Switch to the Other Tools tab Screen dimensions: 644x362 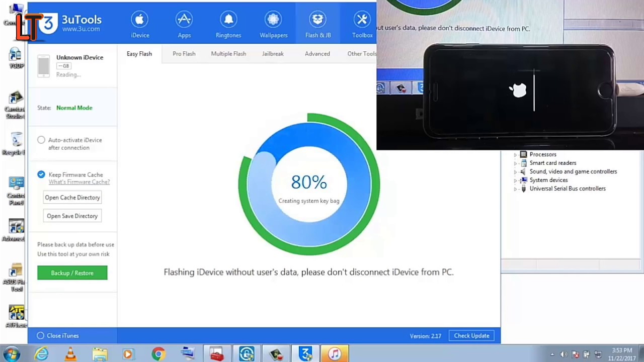point(362,54)
